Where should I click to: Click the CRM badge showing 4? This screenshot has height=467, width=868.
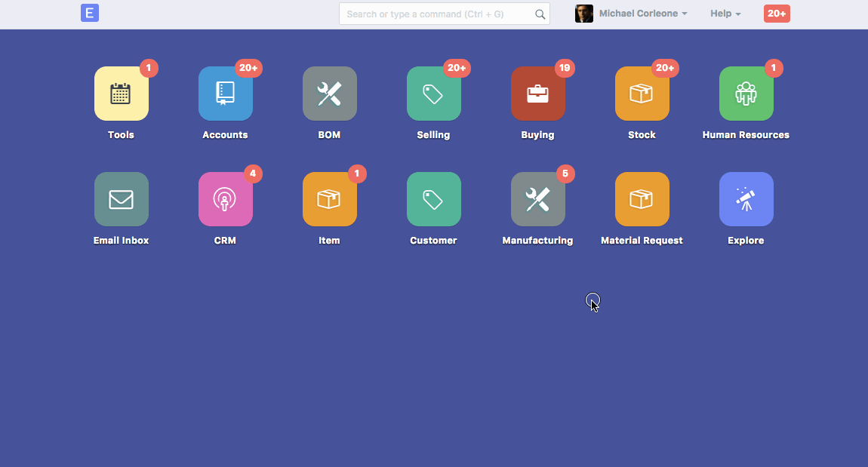(x=253, y=174)
